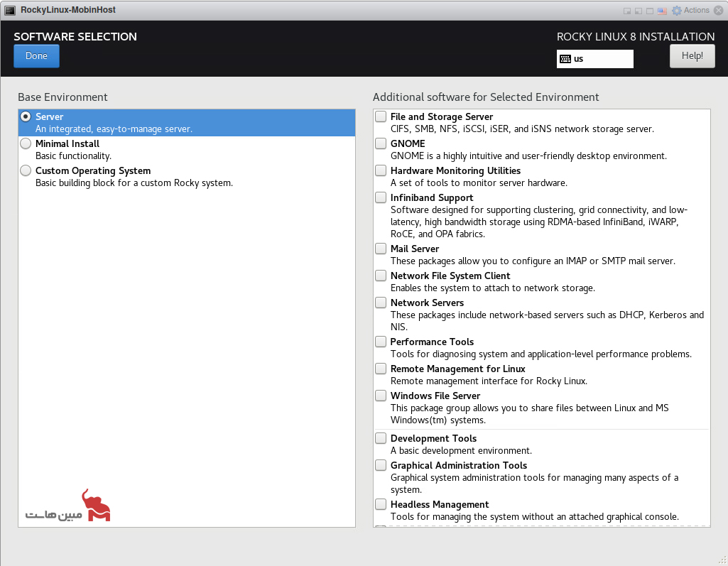Open the Help! page
Screen dimensions: 728x566
point(692,56)
